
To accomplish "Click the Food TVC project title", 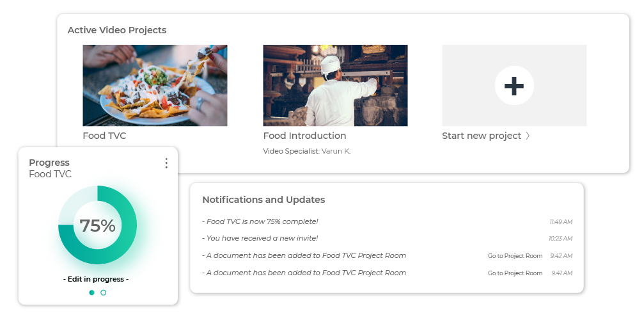I will [x=104, y=136].
